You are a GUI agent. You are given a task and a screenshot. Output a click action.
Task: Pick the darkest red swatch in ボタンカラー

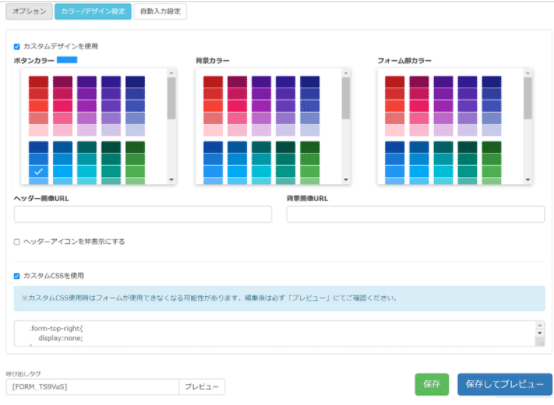click(x=39, y=82)
